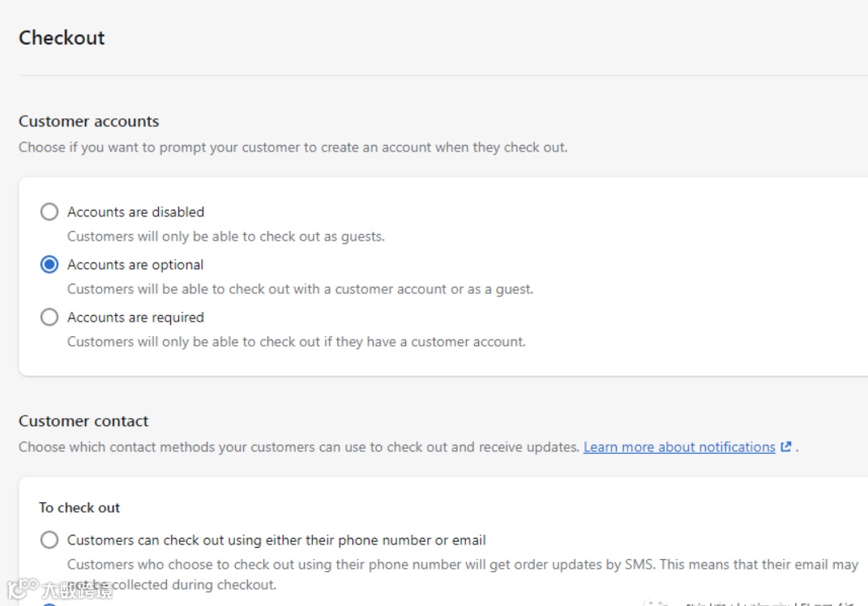This screenshot has width=868, height=606.
Task: Enable the 'Accounts are required' radio button
Action: [x=49, y=318]
